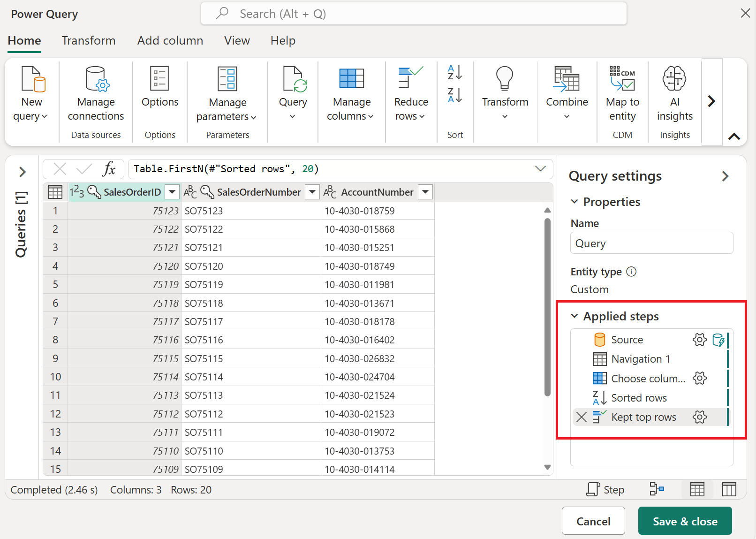The image size is (756, 539).
Task: Cancel the query editor
Action: [x=593, y=521]
